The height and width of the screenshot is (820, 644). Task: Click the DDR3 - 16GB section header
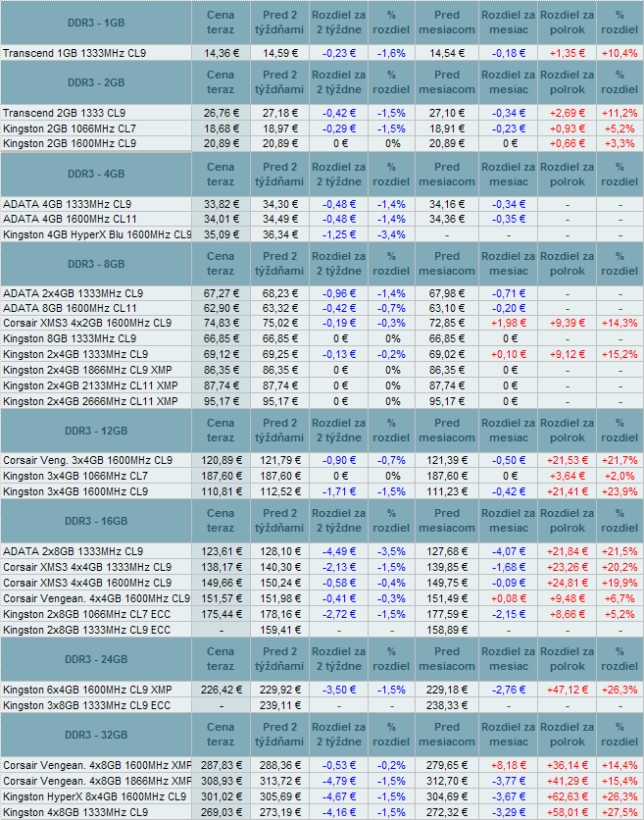[96, 521]
